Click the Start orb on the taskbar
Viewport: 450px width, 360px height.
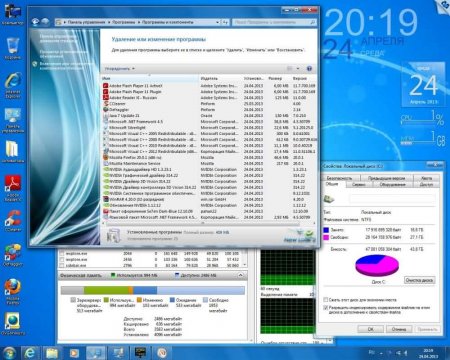(x=9, y=353)
